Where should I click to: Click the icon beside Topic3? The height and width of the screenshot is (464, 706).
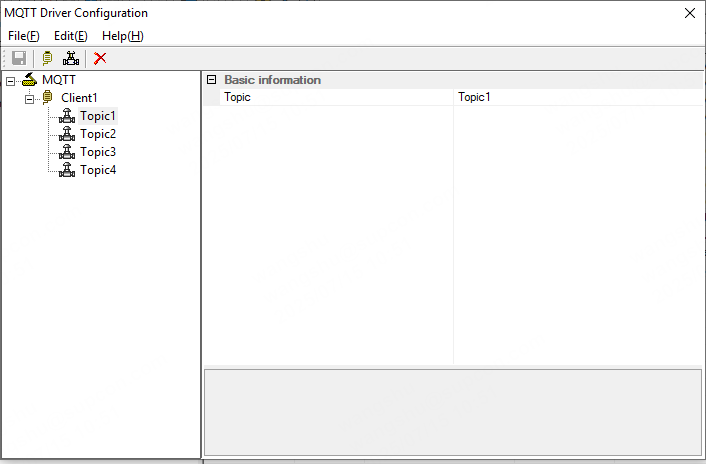tap(67, 152)
